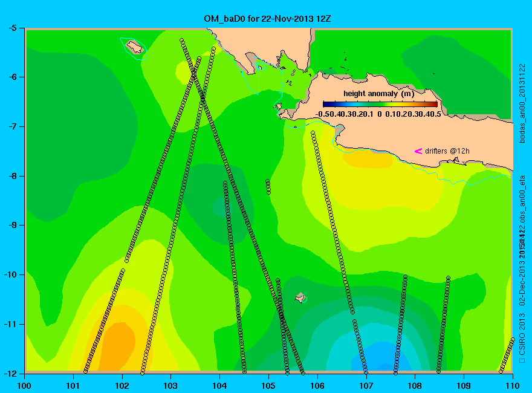Click the latitude tick label -7
This screenshot has width=532, height=393.
(x=11, y=126)
